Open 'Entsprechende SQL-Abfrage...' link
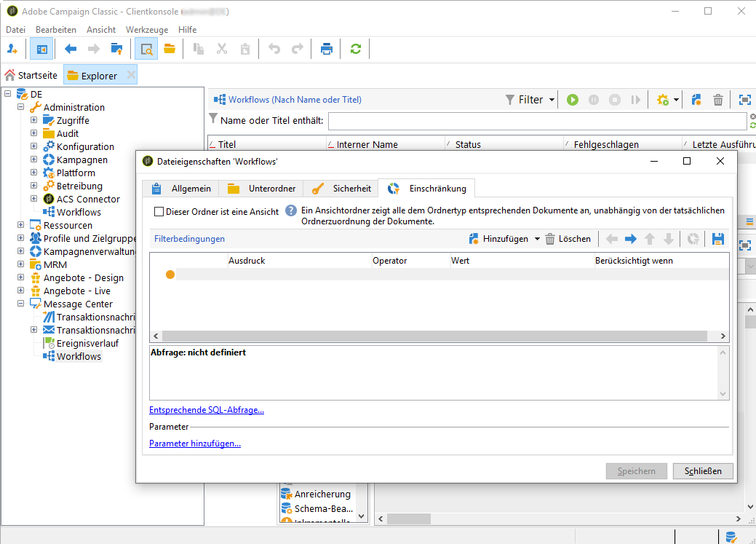This screenshot has height=544, width=756. pos(207,410)
